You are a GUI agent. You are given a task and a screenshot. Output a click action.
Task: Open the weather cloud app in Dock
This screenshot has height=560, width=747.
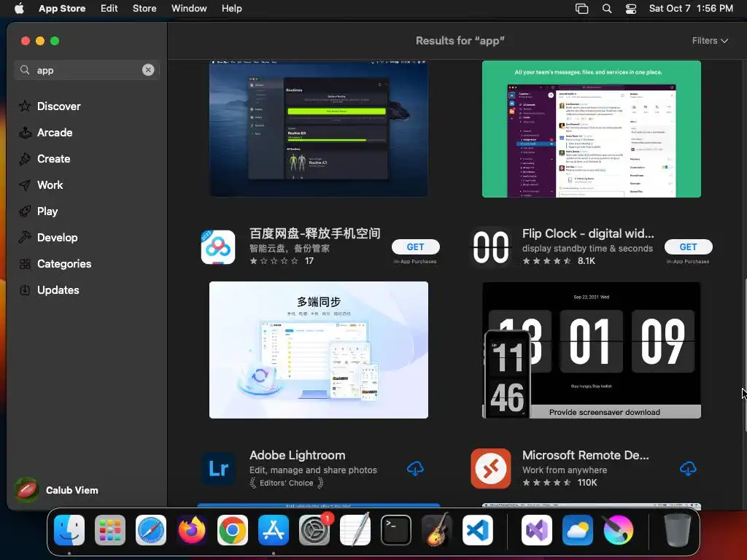pos(578,530)
